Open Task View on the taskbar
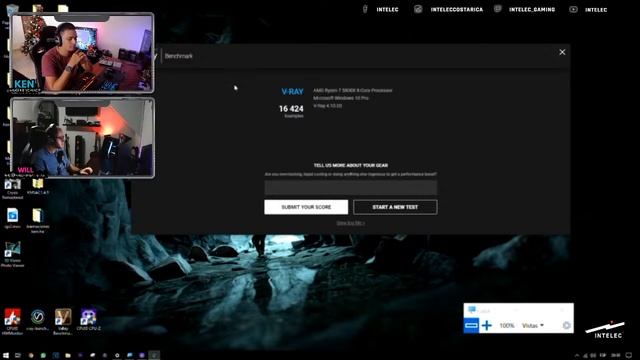 click(x=18, y=355)
